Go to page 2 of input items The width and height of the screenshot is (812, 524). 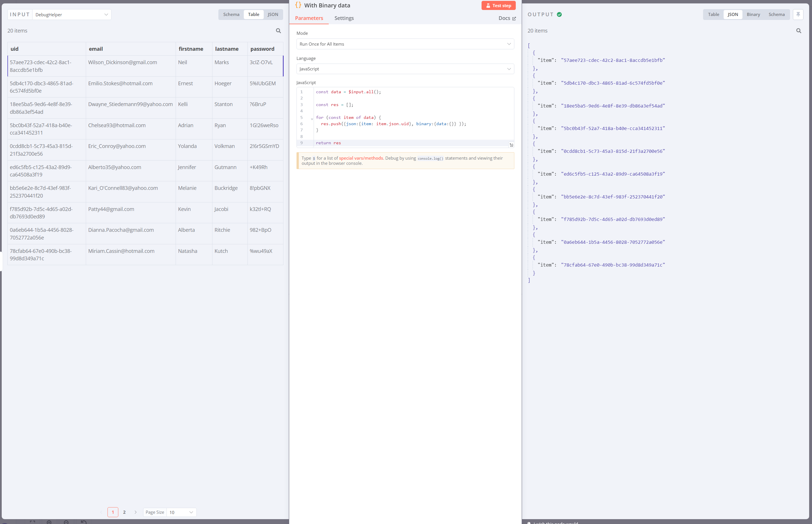point(124,512)
